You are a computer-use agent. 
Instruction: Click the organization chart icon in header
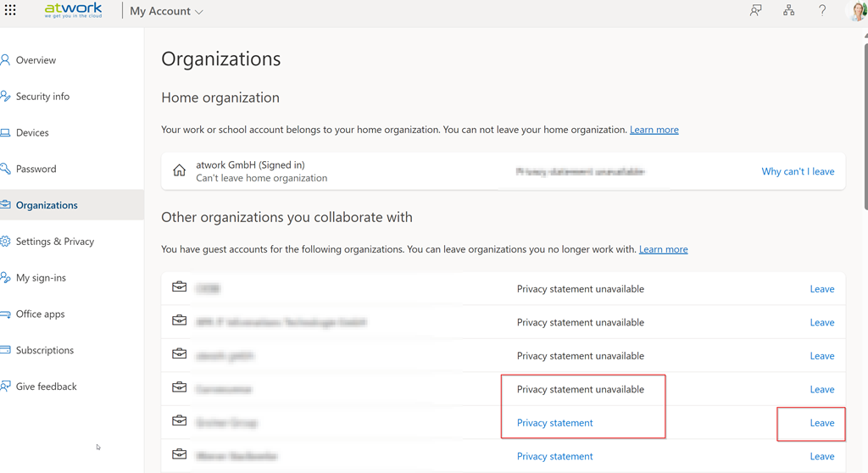coord(788,11)
